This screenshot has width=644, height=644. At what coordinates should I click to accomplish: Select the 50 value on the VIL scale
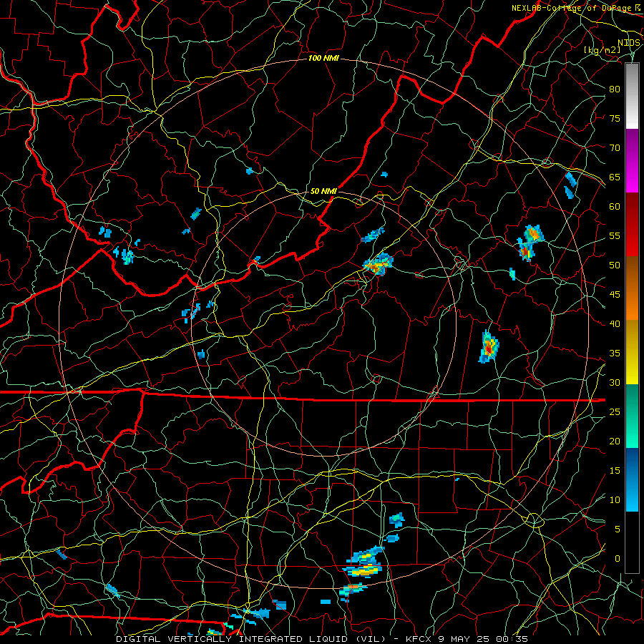(x=615, y=265)
